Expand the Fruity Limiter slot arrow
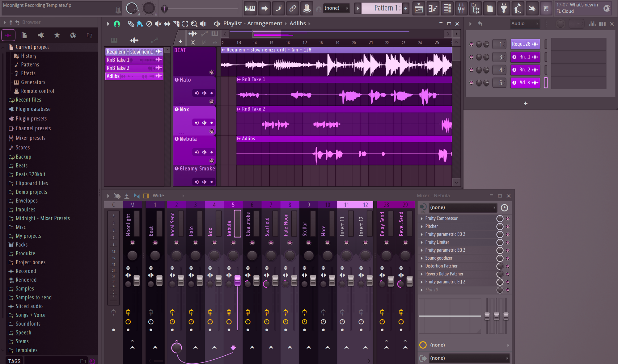618x364 pixels. (422, 242)
